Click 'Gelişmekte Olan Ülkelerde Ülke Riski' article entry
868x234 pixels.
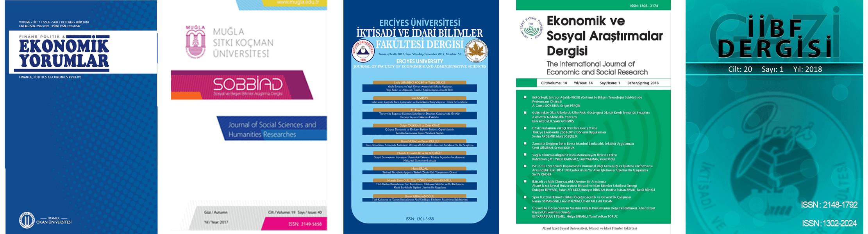click(591, 117)
